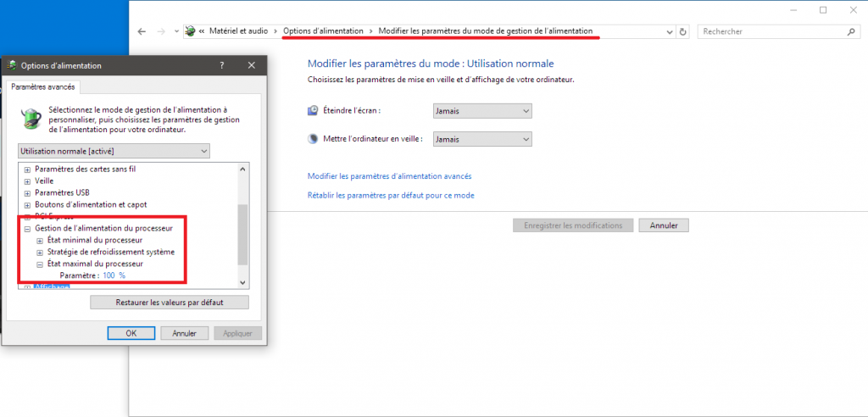Image resolution: width=868 pixels, height=417 pixels.
Task: Click Enregistrer les modifications button
Action: [573, 225]
